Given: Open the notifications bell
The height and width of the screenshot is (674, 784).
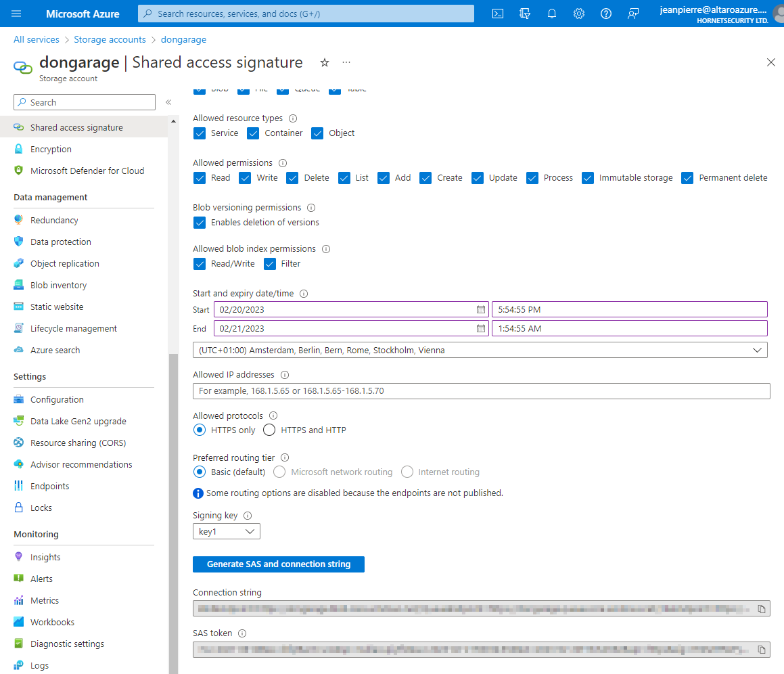Looking at the screenshot, I should pos(551,14).
